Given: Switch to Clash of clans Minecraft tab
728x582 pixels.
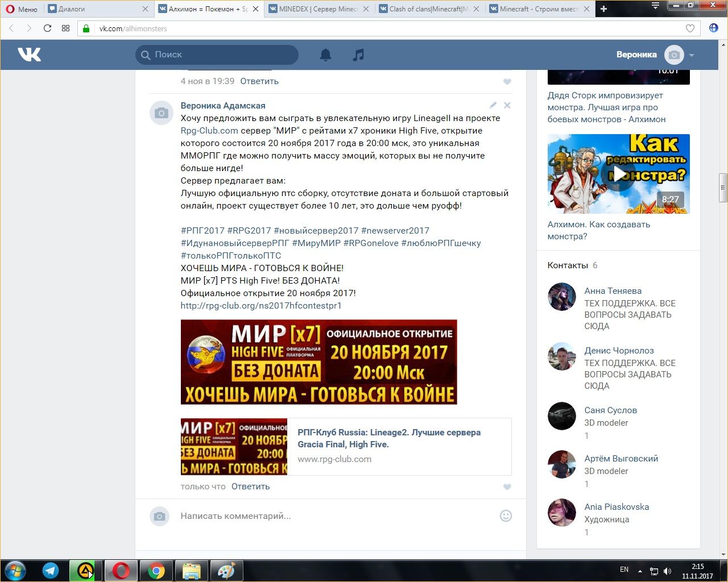Looking at the screenshot, I should click(x=429, y=9).
